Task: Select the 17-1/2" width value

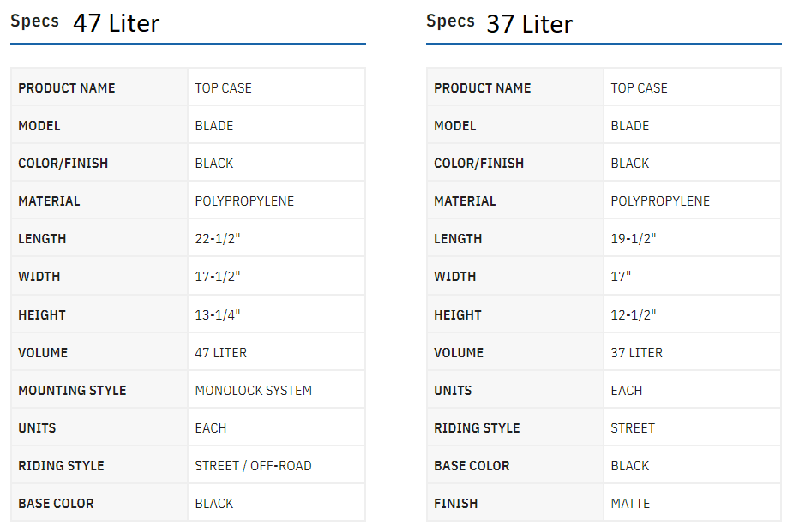Action: [x=218, y=277]
